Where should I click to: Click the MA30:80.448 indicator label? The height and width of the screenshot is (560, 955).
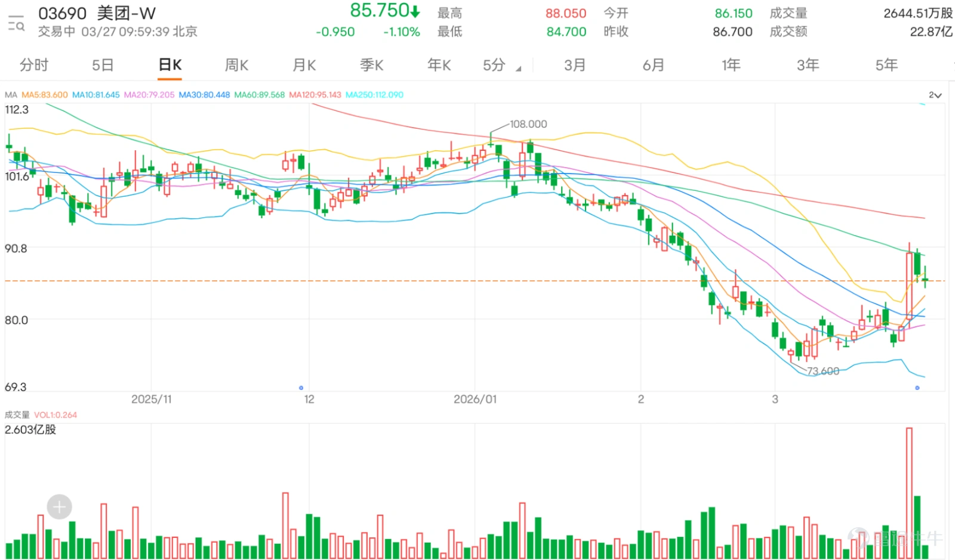click(204, 95)
